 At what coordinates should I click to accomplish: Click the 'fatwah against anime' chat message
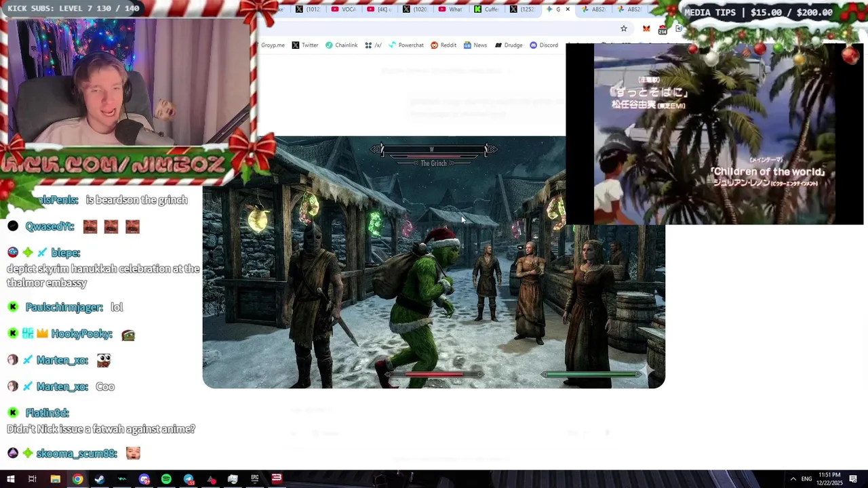101,429
